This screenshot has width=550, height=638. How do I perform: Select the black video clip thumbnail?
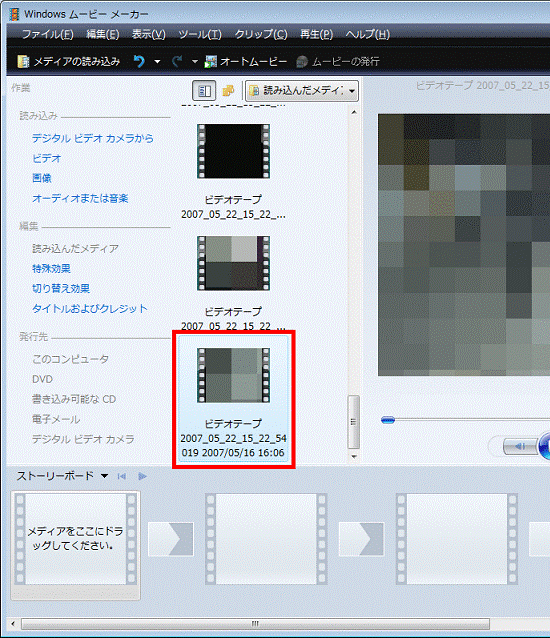[234, 151]
